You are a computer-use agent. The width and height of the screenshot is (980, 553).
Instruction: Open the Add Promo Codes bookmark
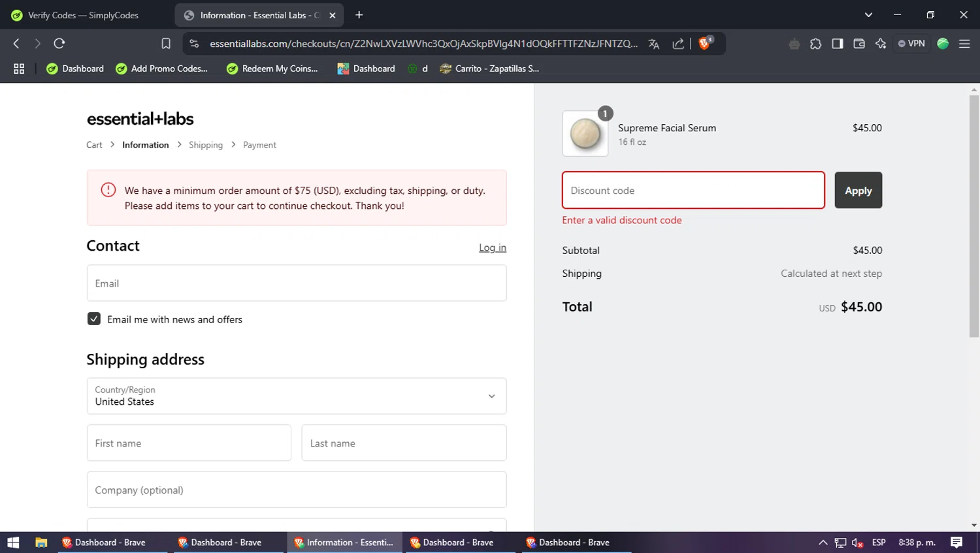point(162,69)
